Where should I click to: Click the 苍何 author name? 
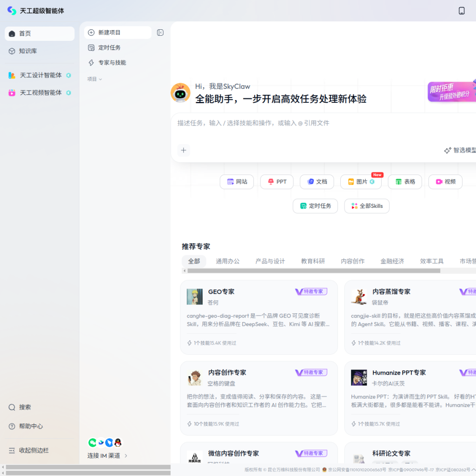click(213, 303)
